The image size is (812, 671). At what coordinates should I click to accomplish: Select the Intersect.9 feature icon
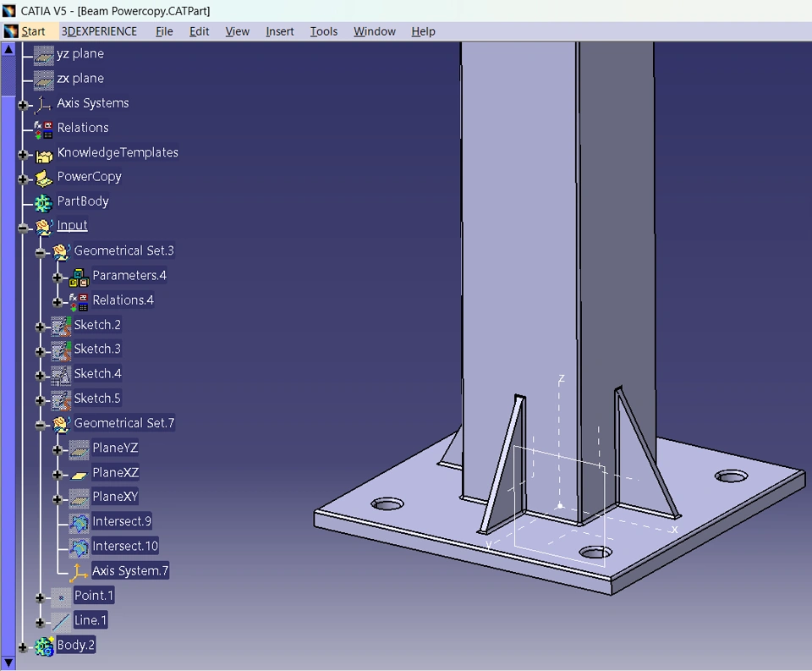coord(80,522)
